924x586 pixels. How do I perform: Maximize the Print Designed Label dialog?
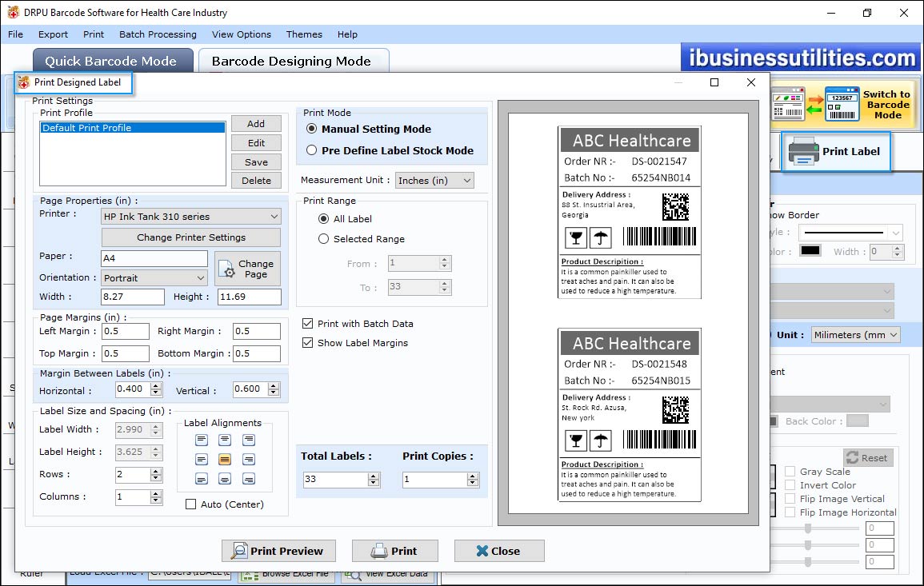coord(714,82)
